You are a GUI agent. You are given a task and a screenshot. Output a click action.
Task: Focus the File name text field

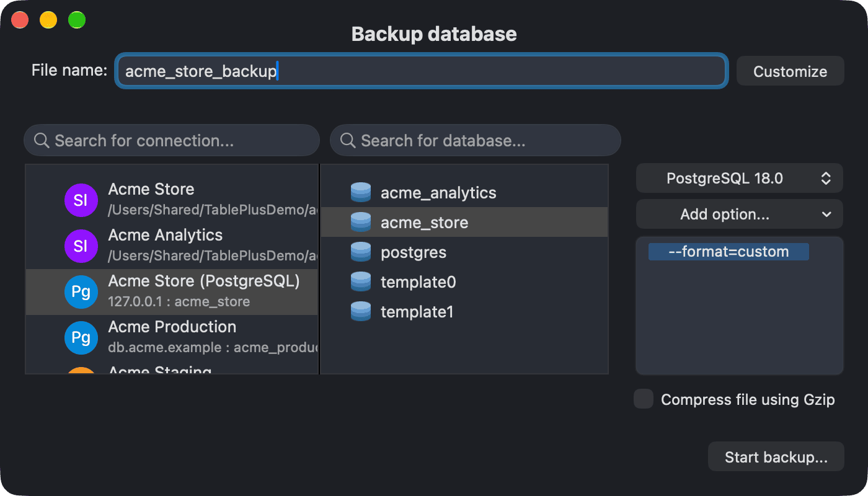(421, 71)
